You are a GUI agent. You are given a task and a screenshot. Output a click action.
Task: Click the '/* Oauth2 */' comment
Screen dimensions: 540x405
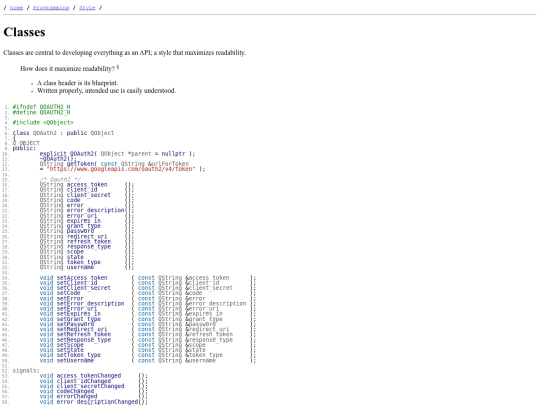[x=60, y=179]
